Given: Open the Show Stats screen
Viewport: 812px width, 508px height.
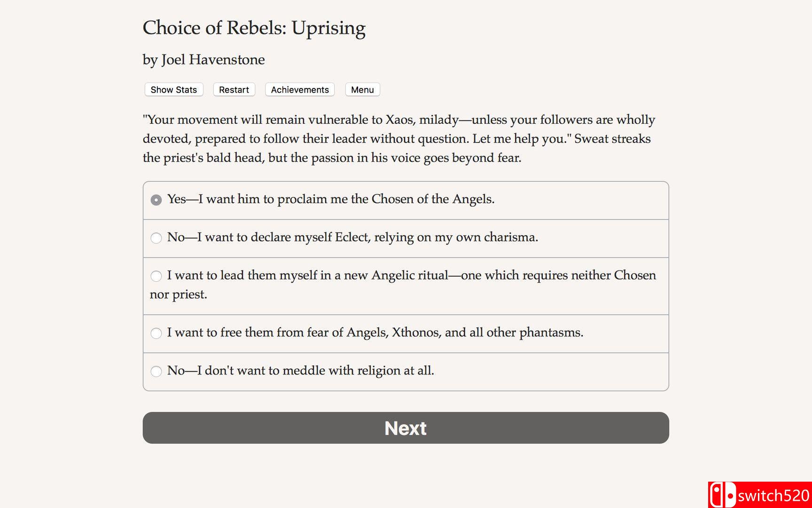Looking at the screenshot, I should 173,89.
